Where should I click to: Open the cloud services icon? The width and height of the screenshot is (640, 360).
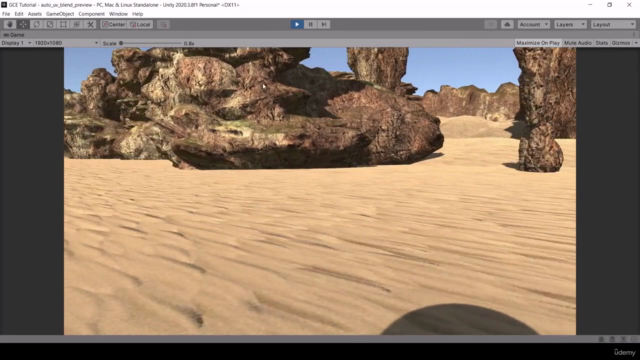pos(507,24)
